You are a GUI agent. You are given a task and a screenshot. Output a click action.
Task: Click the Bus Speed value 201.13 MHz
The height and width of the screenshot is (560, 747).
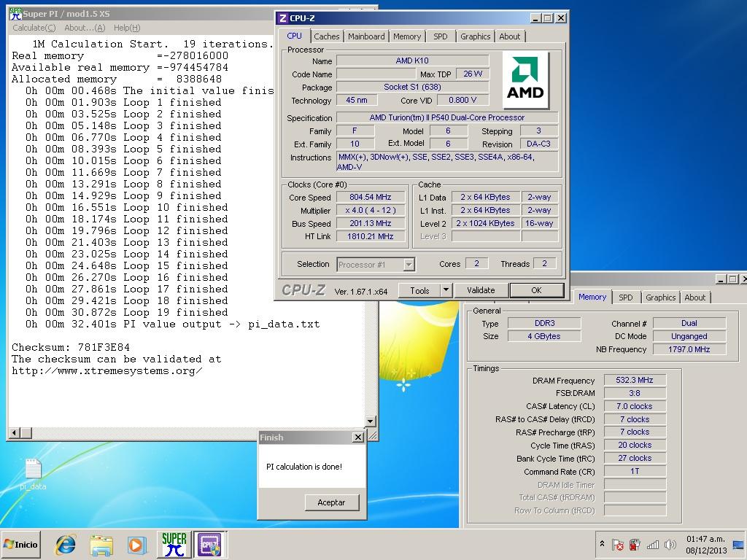pos(370,223)
